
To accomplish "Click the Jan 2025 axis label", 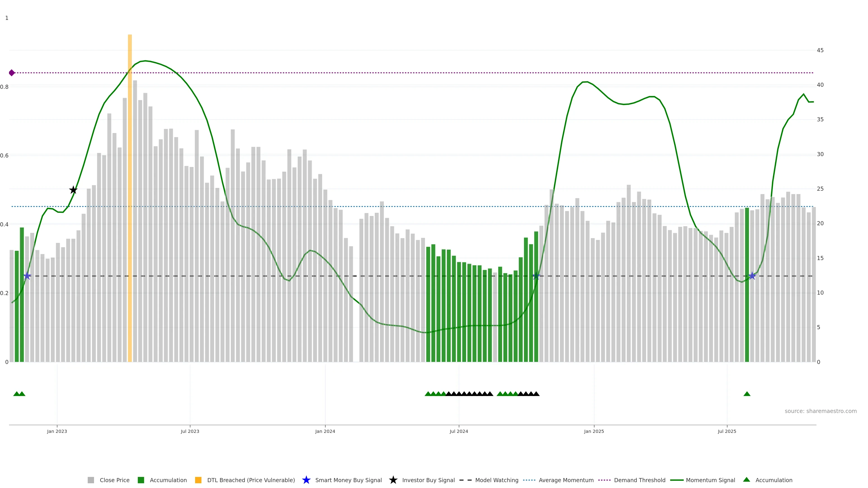I will click(594, 432).
